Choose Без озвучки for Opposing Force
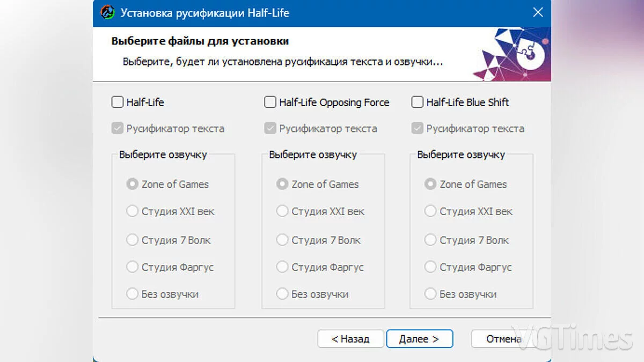This screenshot has height=362, width=644. (x=282, y=294)
